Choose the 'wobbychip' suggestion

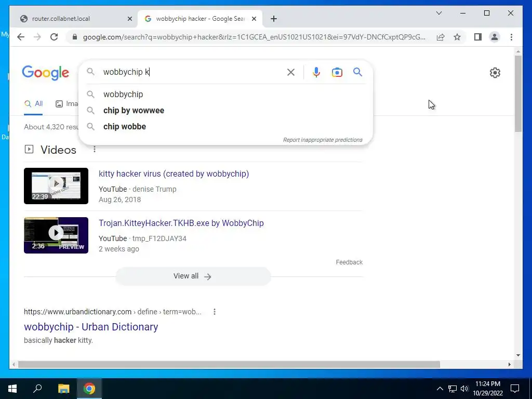(225, 94)
